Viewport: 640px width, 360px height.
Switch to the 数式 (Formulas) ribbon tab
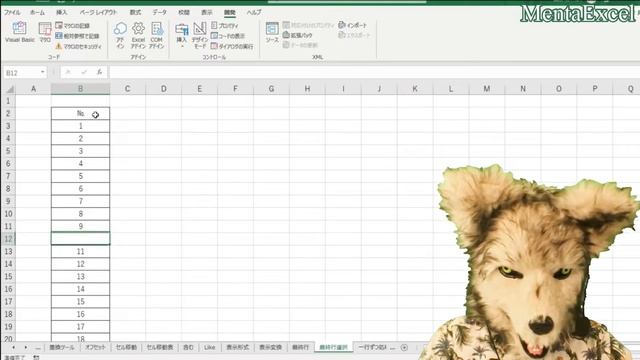click(x=135, y=12)
